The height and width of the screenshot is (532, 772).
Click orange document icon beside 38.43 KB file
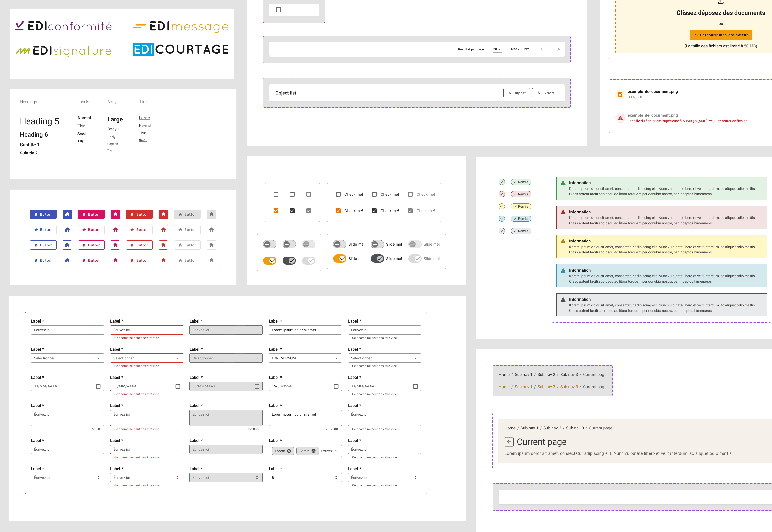(620, 94)
